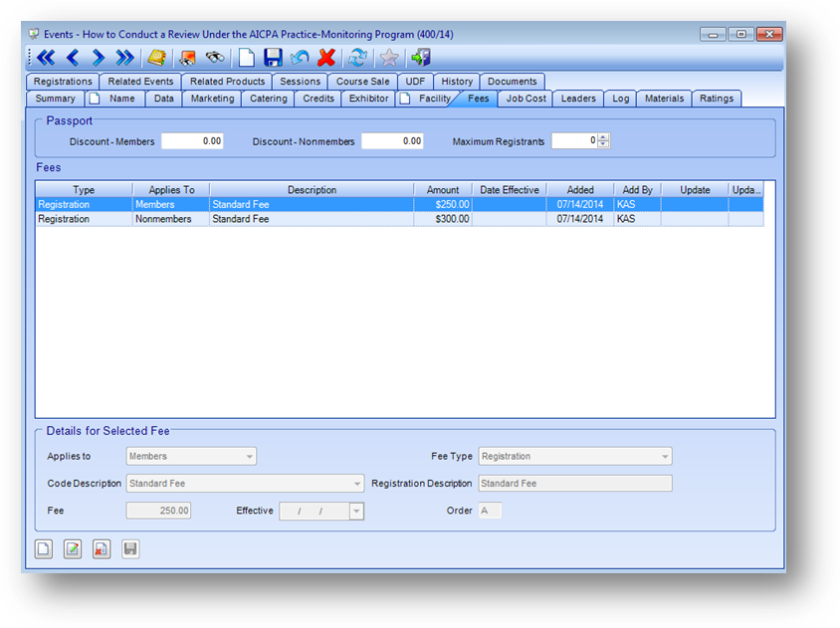Screen dimensions: 840x628
Task: Open the Registrations tab
Action: (63, 82)
